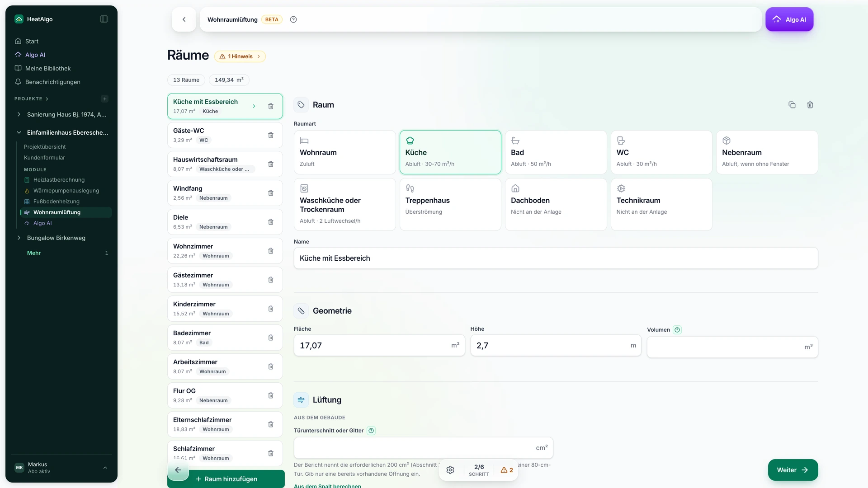Screen dimensions: 868x488
Task: Collapse Einfamilienhaus Eberesche project
Action: [x=19, y=132]
